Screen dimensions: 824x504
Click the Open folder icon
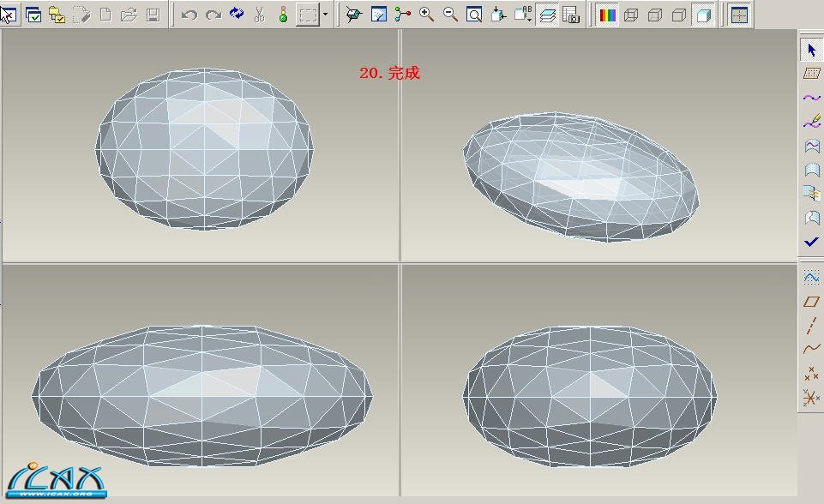[129, 15]
